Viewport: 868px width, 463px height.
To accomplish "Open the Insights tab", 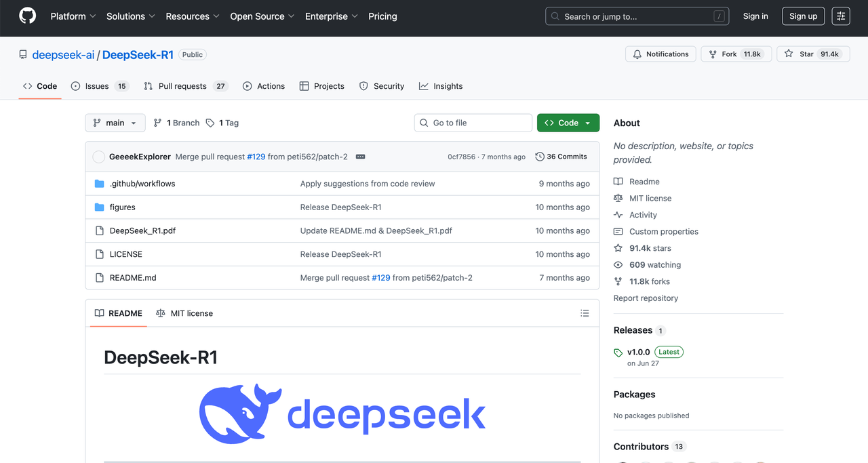I will [x=441, y=86].
